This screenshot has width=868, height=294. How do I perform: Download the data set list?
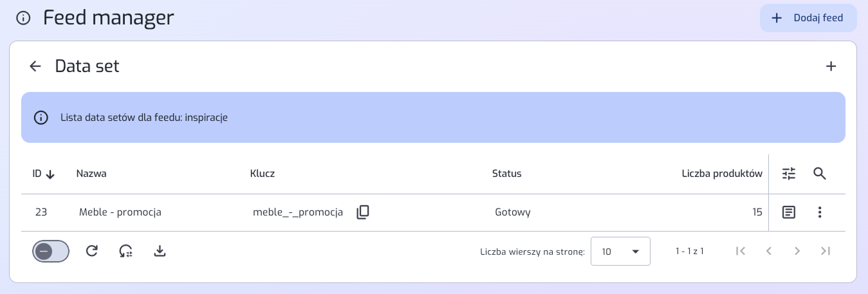click(x=160, y=252)
